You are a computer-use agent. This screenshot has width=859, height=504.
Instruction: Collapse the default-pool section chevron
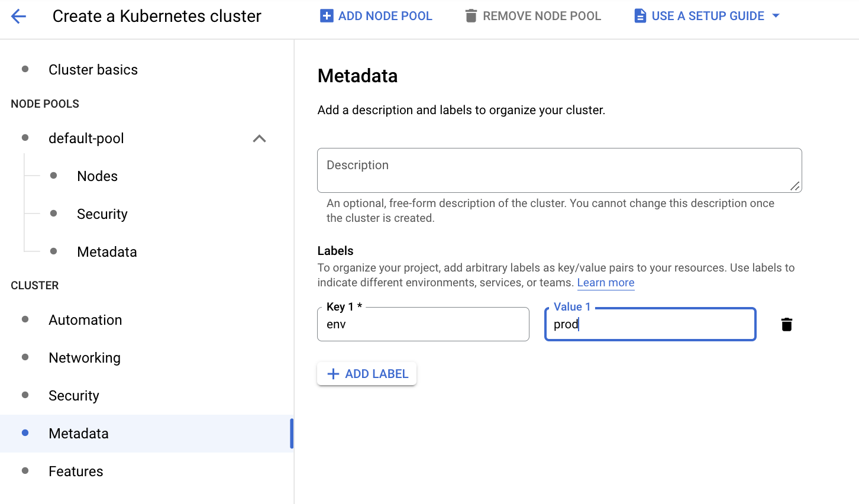259,138
